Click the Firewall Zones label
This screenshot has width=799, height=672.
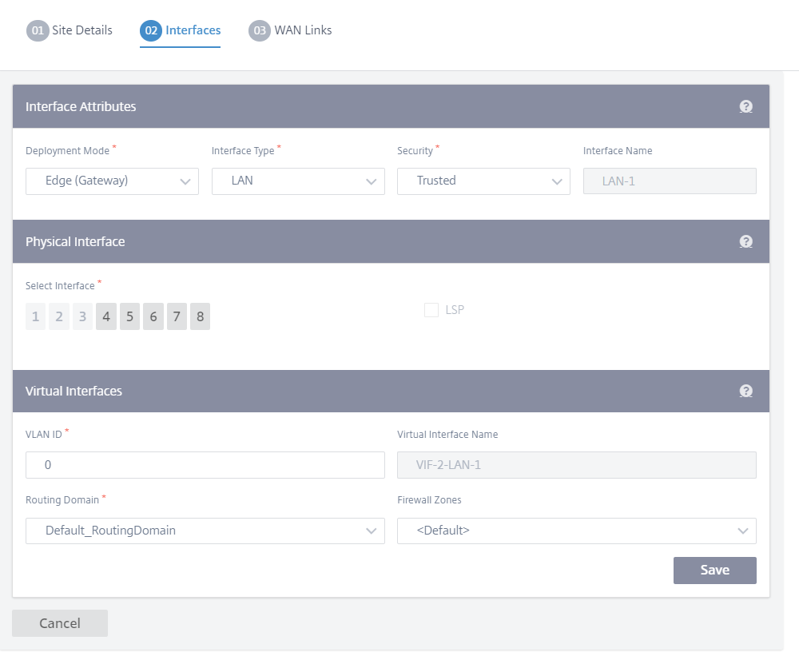point(429,499)
